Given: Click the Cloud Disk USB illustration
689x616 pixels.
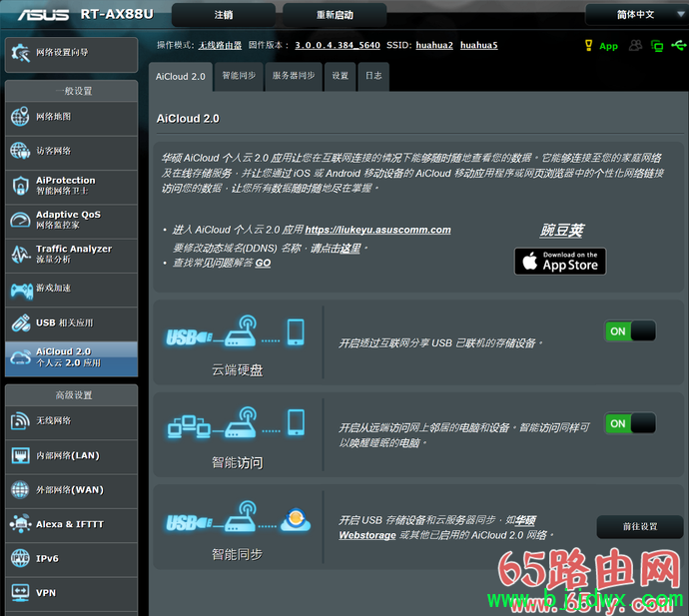Looking at the screenshot, I should pos(235,331).
